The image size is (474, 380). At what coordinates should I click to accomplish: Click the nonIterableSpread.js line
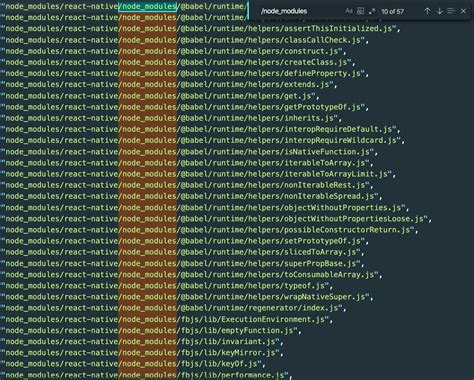191,196
